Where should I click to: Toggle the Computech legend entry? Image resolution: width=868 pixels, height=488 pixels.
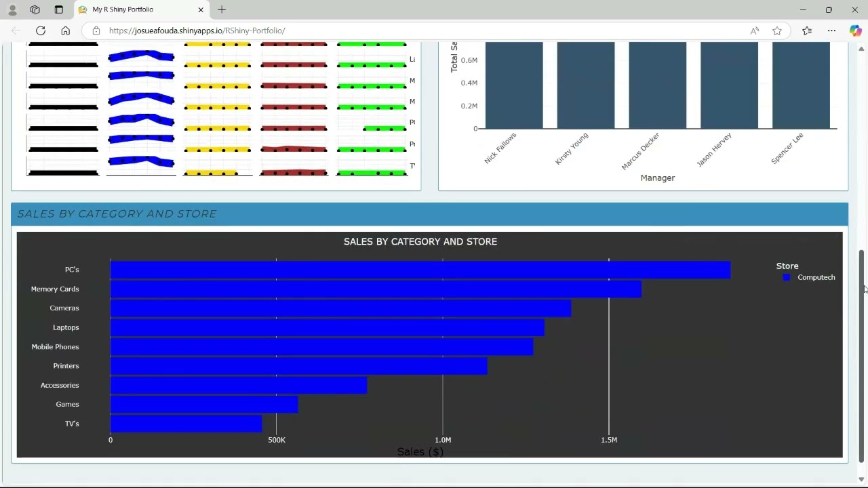(x=809, y=277)
